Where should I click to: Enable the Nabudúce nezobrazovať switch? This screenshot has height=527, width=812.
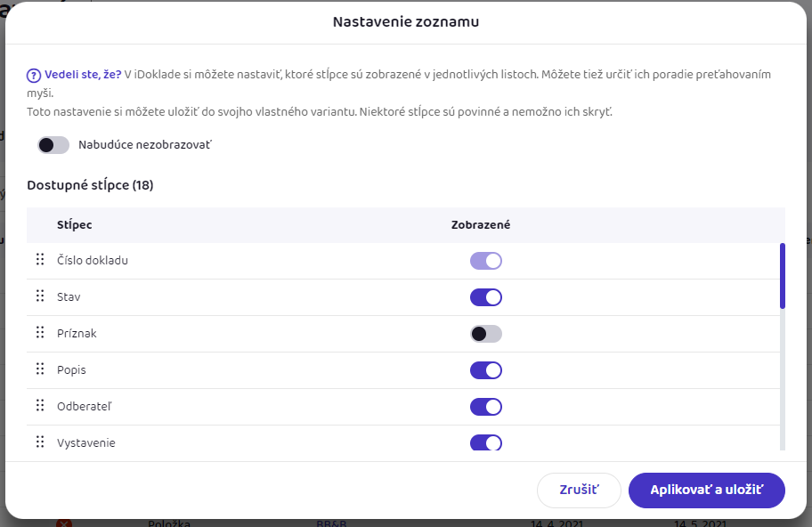53,145
